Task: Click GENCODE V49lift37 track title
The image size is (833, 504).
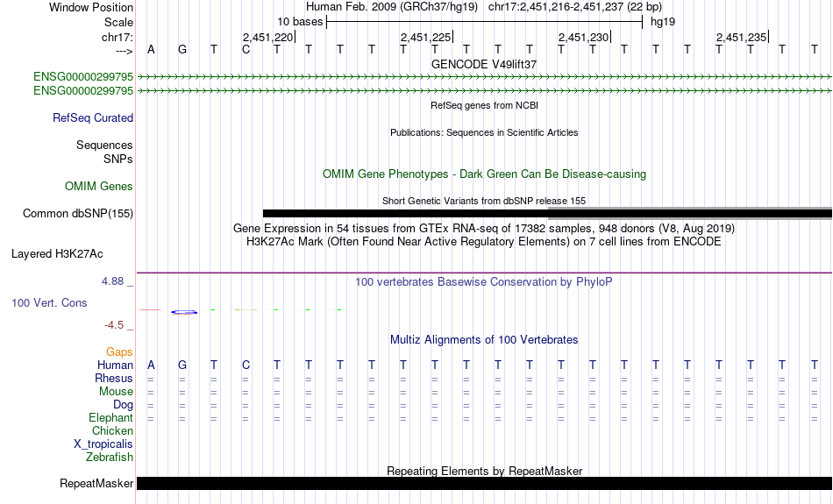Action: tap(484, 64)
